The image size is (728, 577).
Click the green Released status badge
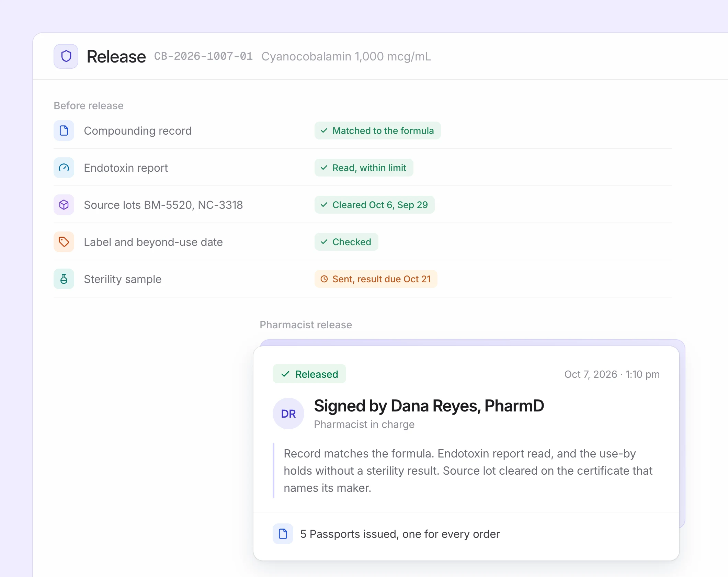pos(309,374)
